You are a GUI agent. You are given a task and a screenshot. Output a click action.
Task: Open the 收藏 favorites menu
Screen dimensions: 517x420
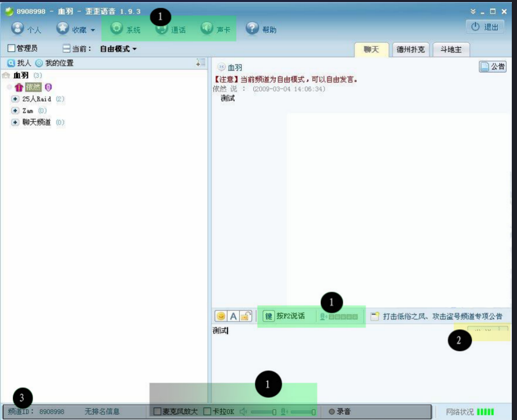(x=75, y=29)
